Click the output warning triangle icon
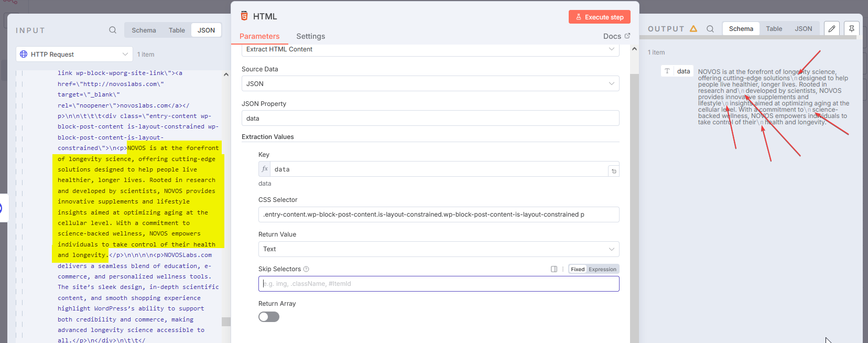868x343 pixels. pyautogui.click(x=693, y=29)
